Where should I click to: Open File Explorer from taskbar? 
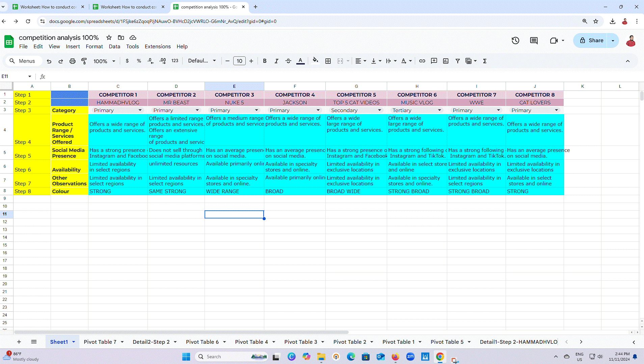321,357
